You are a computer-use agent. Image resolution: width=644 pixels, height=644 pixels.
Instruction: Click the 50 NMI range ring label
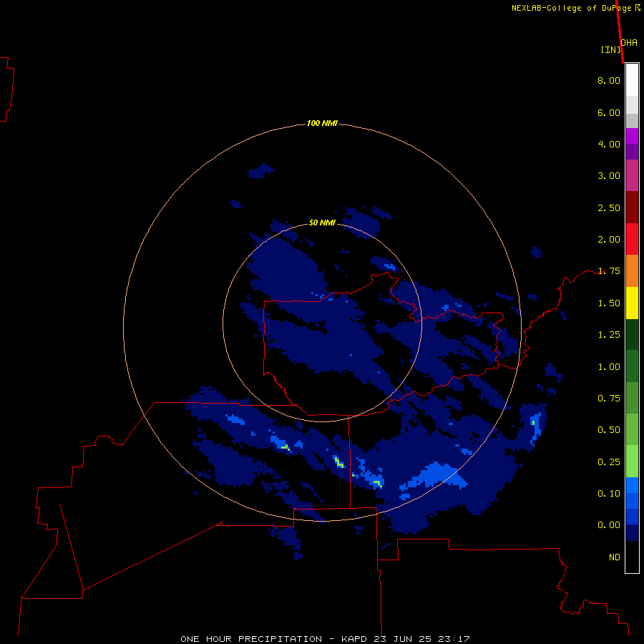coord(322,223)
